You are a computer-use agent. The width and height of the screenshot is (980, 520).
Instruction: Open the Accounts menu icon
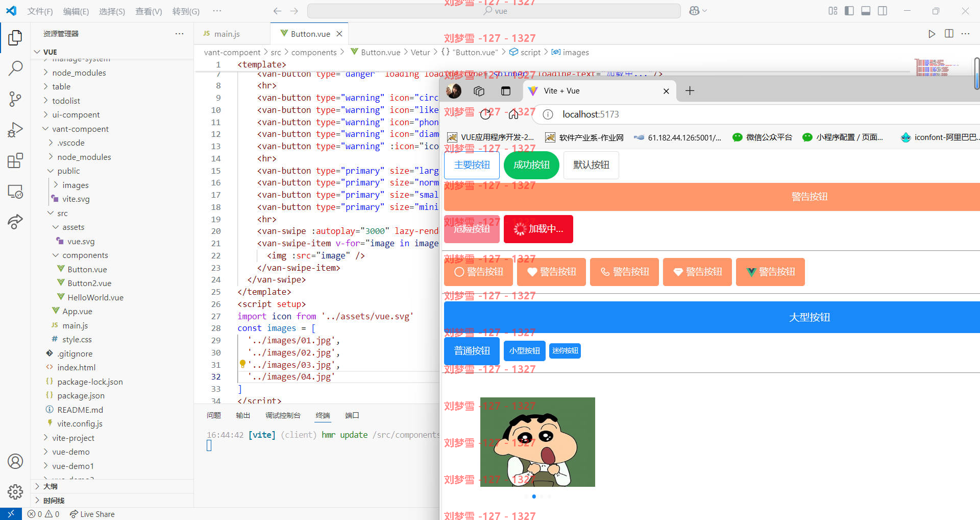15,461
